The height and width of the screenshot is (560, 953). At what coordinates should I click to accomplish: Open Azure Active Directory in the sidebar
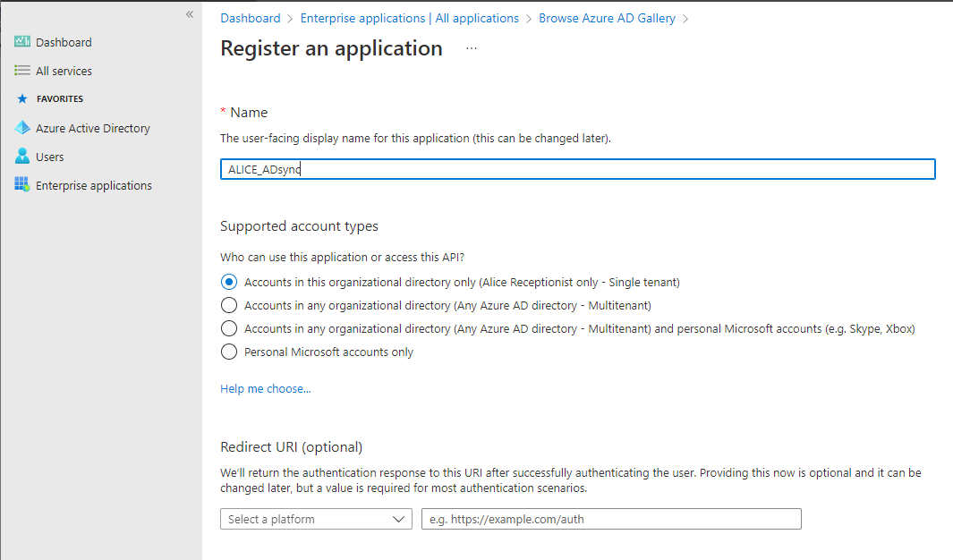(x=93, y=128)
